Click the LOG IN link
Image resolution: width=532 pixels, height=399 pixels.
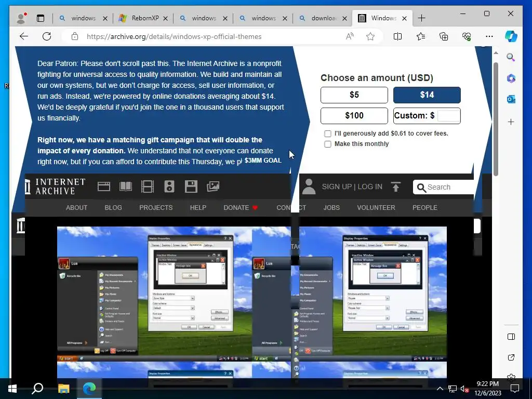pos(370,187)
